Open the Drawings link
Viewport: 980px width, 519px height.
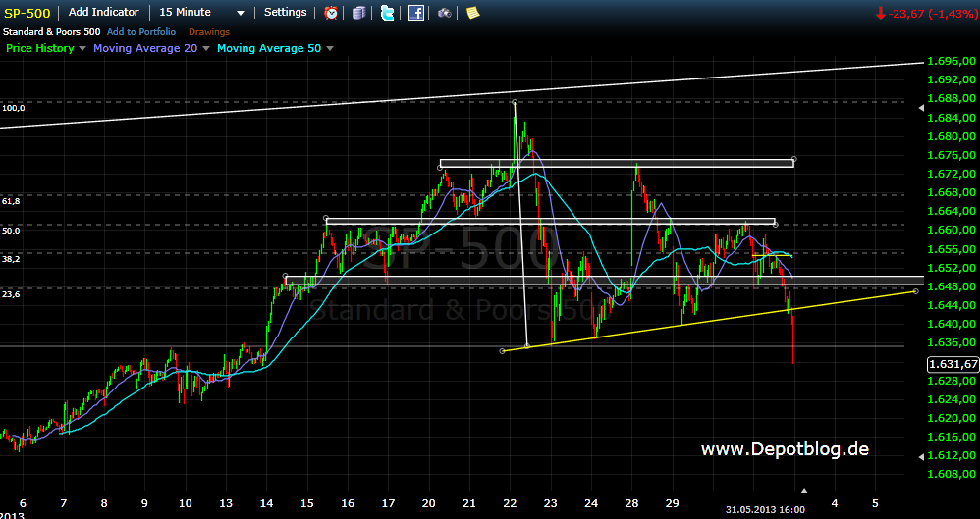pyautogui.click(x=209, y=31)
